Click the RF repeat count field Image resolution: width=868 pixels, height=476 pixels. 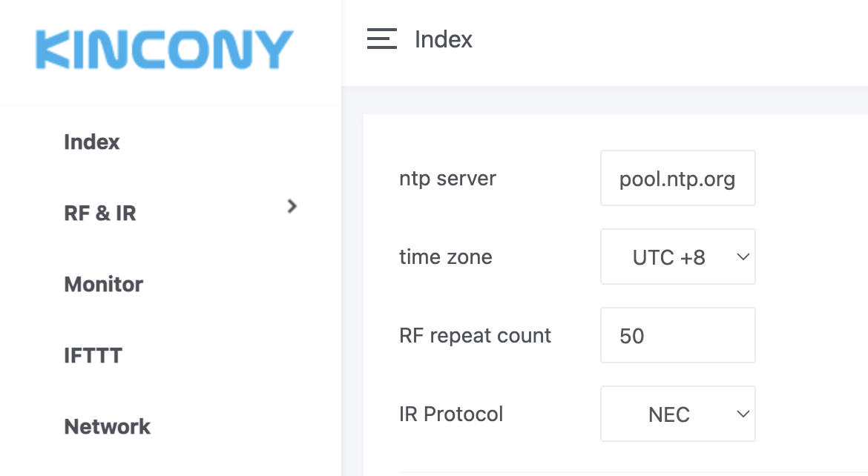677,335
